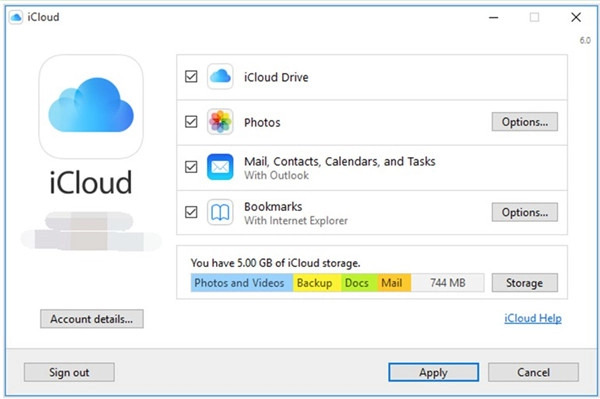Disable Mail, Contacts, Calendars, and Tasks checkbox

tap(191, 167)
